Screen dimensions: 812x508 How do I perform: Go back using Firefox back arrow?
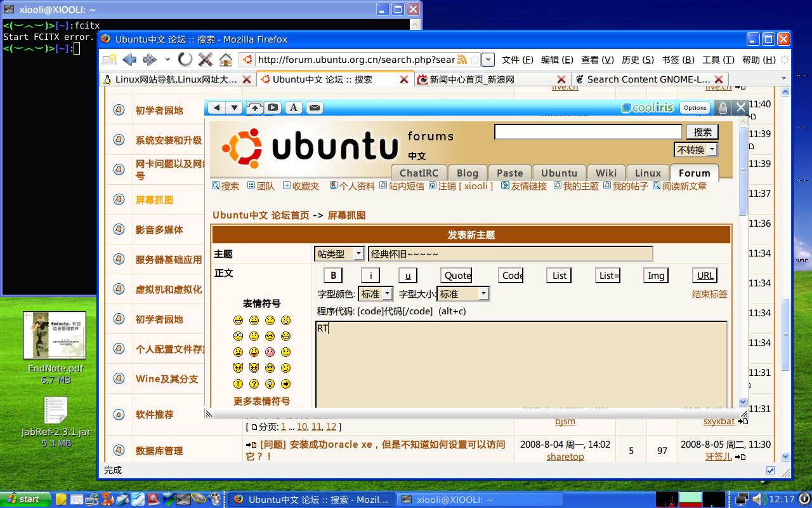pos(129,60)
